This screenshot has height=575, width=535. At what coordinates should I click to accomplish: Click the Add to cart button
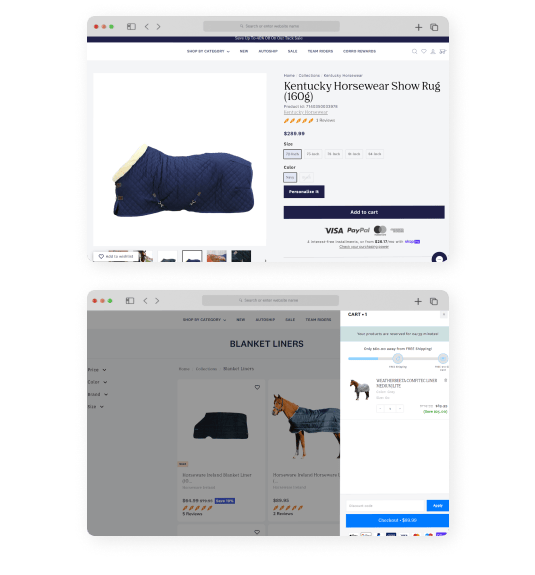[364, 212]
